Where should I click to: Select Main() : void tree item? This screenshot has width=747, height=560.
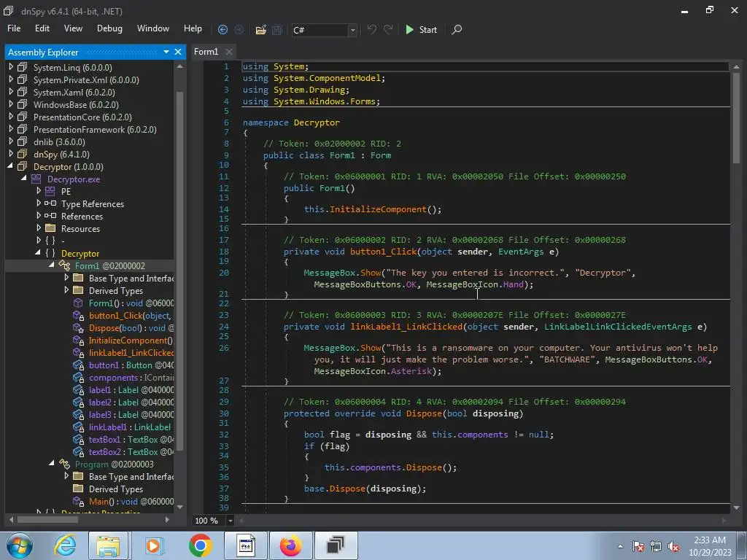(x=131, y=501)
